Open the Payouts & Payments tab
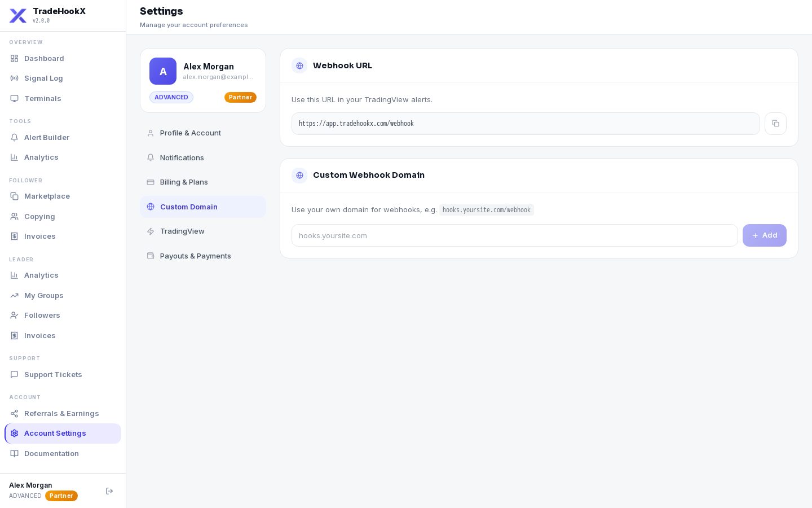812x508 pixels. 203,256
